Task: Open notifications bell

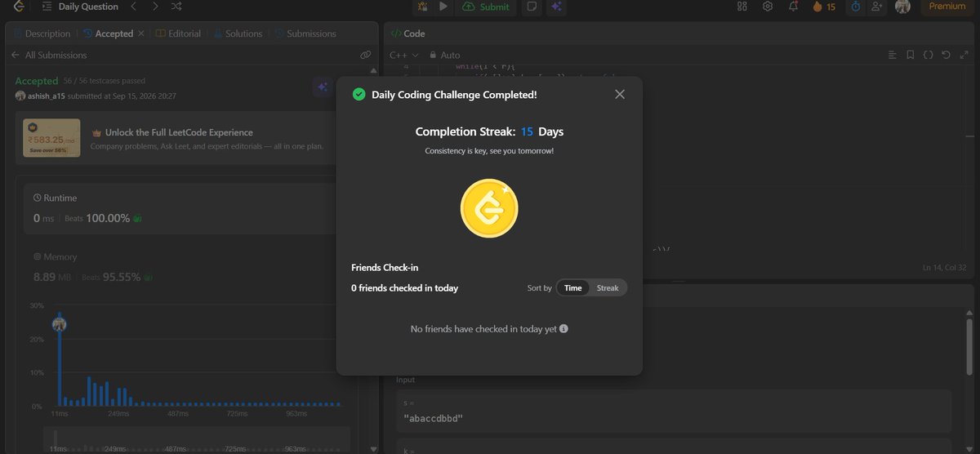Action: [793, 7]
